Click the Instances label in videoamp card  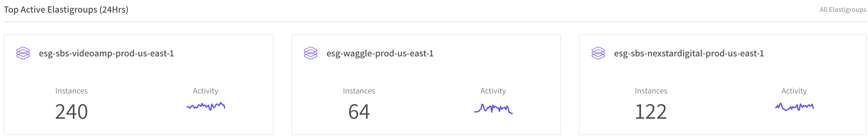(71, 91)
